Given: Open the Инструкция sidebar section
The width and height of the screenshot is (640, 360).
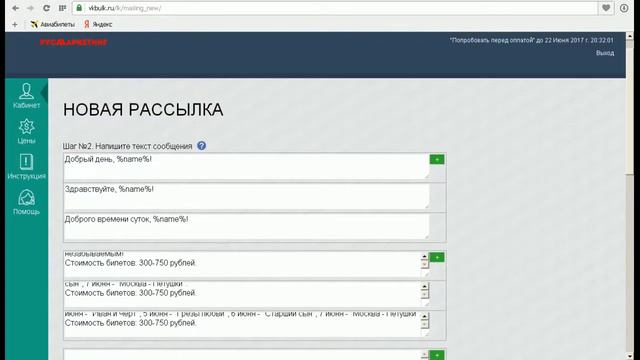Looking at the screenshot, I should pyautogui.click(x=26, y=167).
